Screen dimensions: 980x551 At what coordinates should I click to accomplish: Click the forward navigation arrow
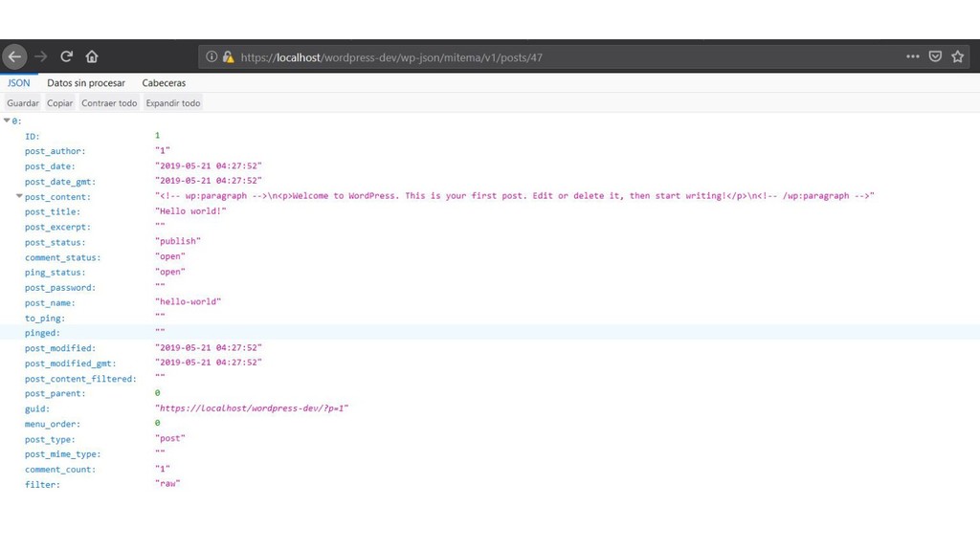pyautogui.click(x=40, y=56)
